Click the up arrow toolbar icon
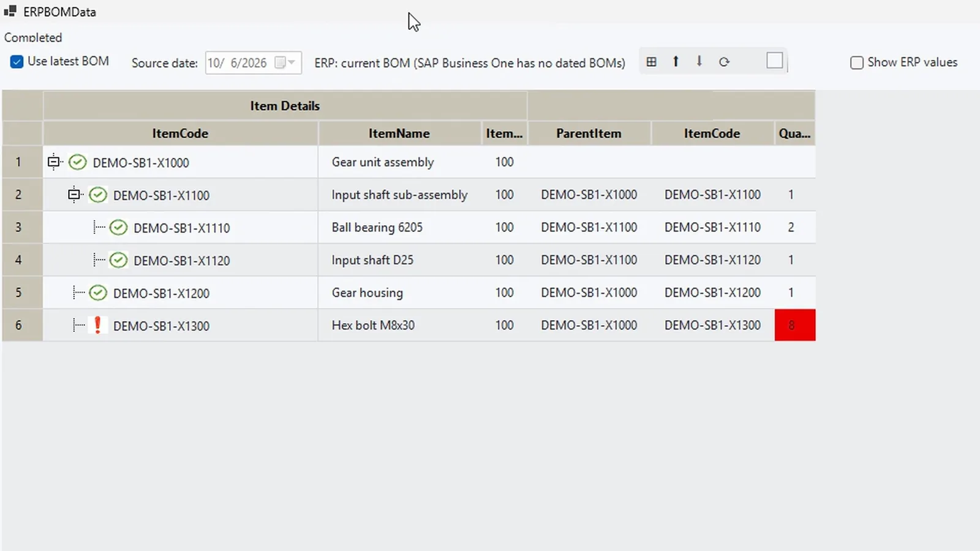 click(676, 61)
